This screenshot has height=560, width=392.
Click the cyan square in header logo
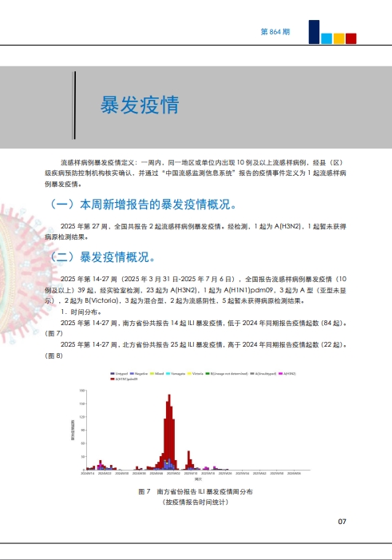(327, 38)
